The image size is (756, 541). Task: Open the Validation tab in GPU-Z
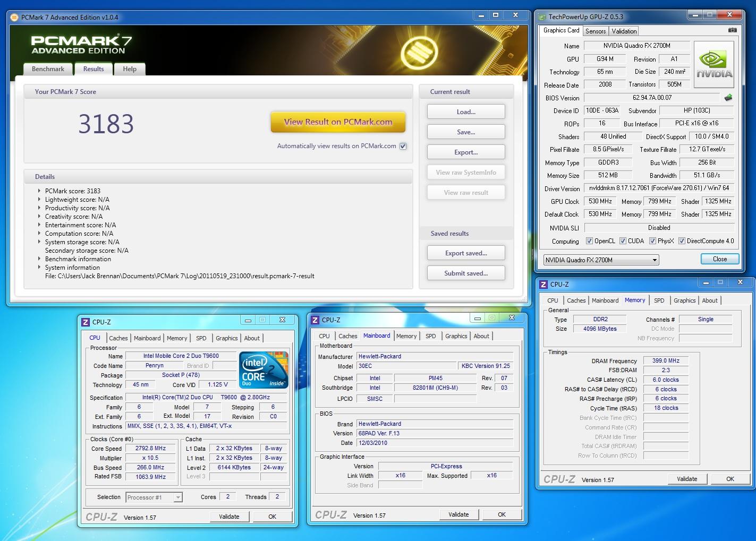click(x=624, y=31)
